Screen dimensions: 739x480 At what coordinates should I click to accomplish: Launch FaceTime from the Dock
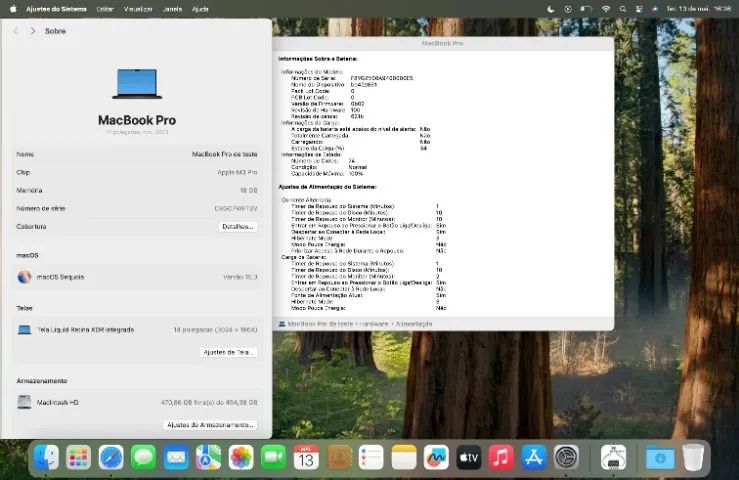pos(273,457)
